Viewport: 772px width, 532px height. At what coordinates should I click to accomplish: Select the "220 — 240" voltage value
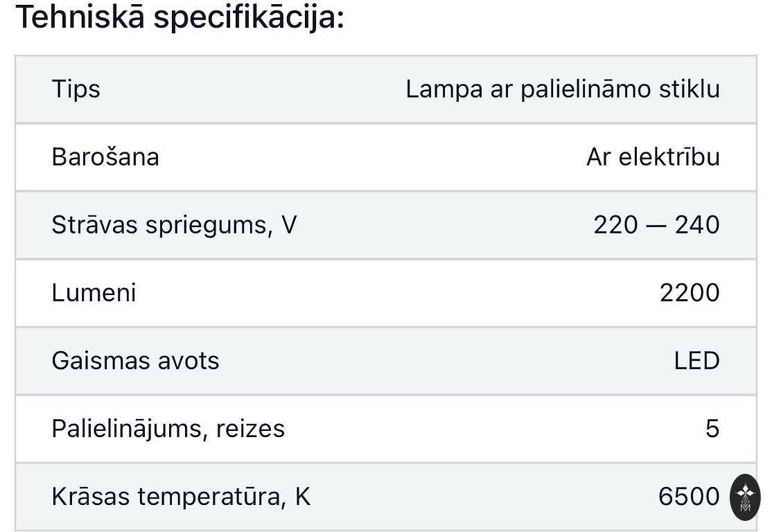pyautogui.click(x=656, y=225)
